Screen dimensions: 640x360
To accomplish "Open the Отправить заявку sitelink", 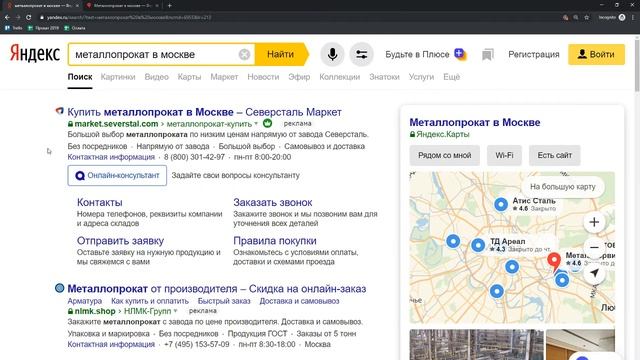I will [x=120, y=241].
